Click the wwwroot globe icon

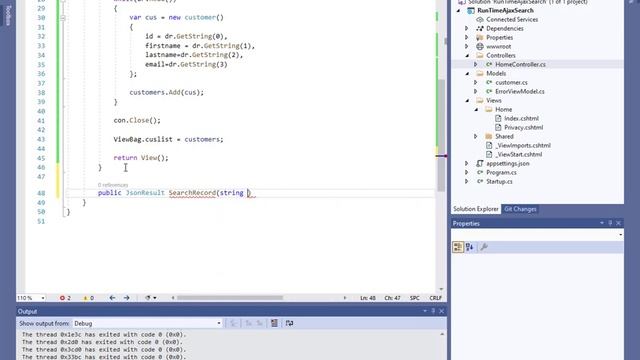[480, 46]
